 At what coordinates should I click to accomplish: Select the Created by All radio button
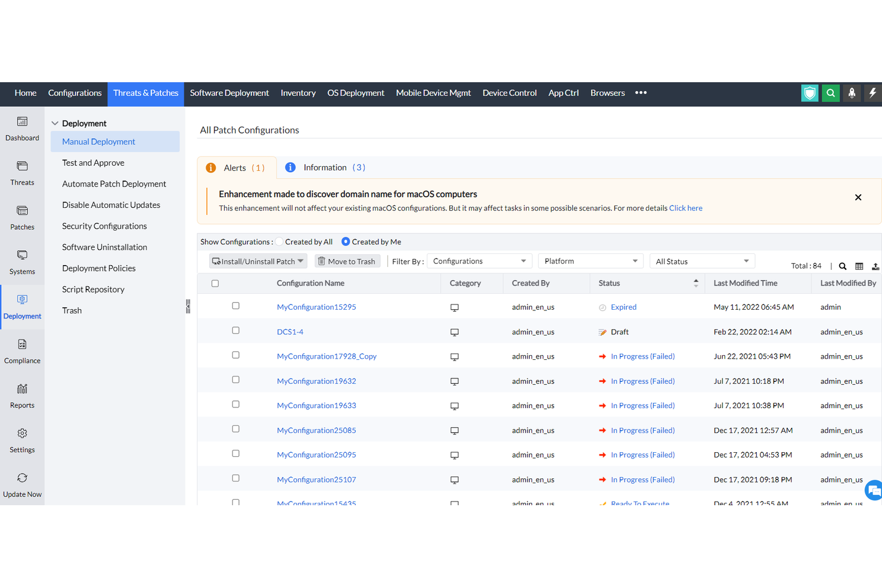tap(278, 241)
